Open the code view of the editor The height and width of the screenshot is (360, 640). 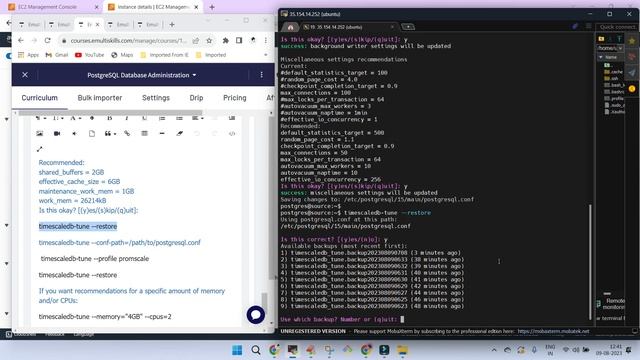click(232, 133)
